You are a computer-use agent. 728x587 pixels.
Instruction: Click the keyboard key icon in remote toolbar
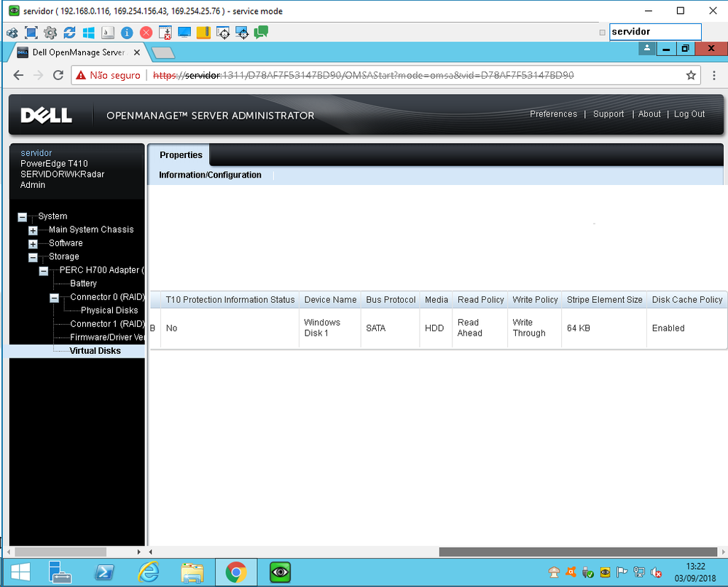pos(108,33)
